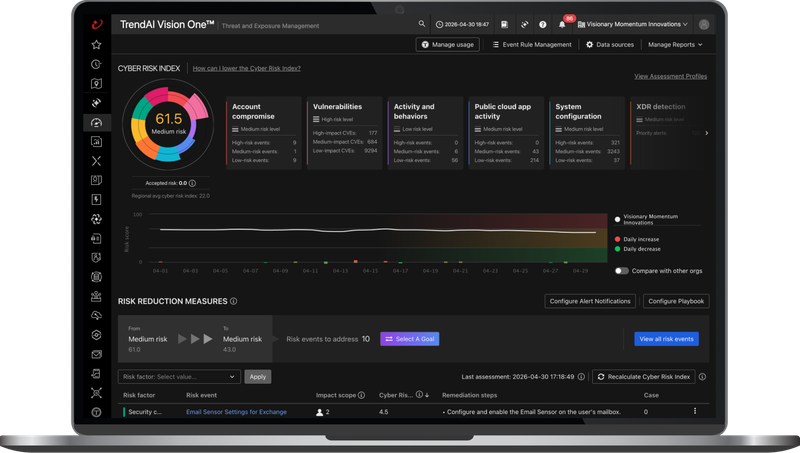Open the help question mark icon
Viewport: 800px width, 453px height.
542,24
